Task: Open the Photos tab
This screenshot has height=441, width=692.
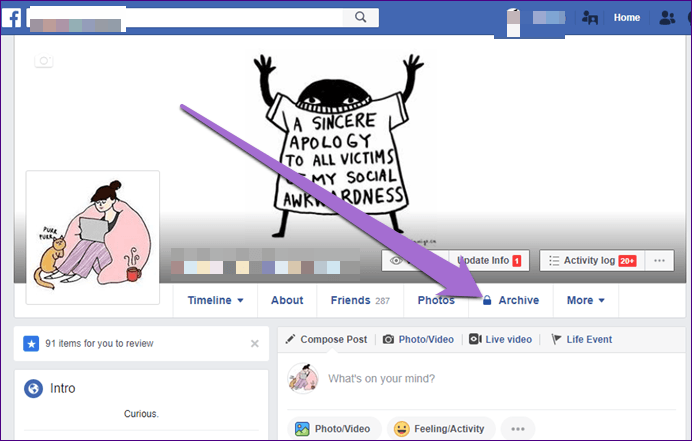Action: 436,300
